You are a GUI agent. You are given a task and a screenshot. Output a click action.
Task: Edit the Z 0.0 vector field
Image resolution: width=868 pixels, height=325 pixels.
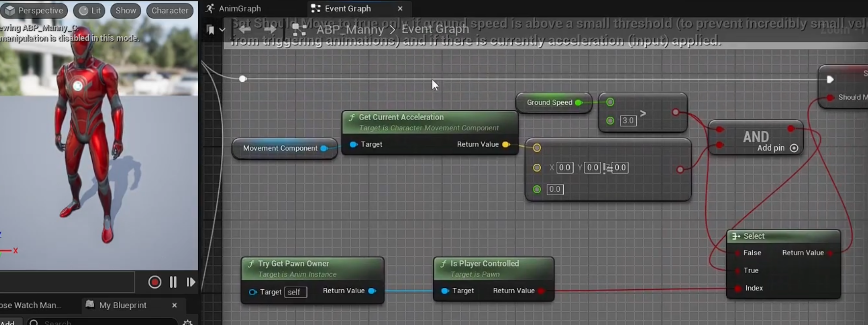point(620,168)
